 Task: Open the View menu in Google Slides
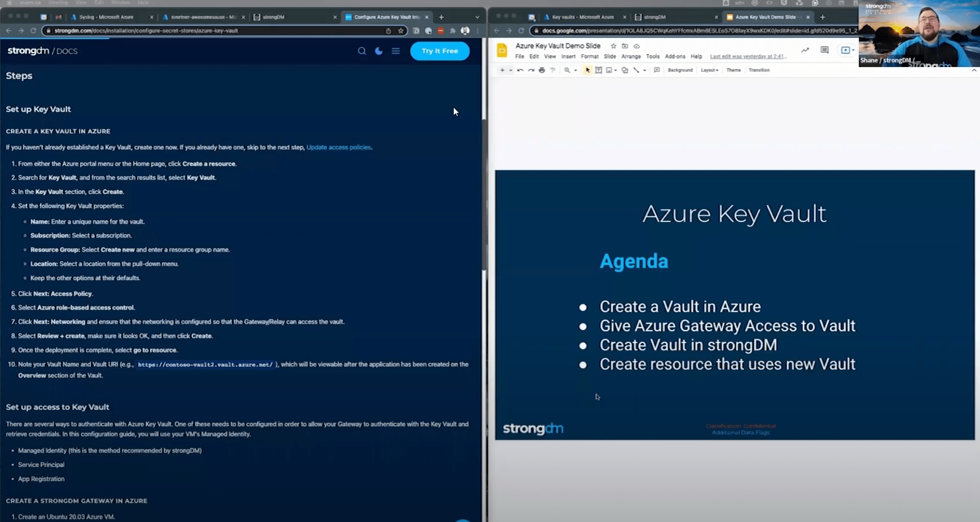tap(550, 57)
